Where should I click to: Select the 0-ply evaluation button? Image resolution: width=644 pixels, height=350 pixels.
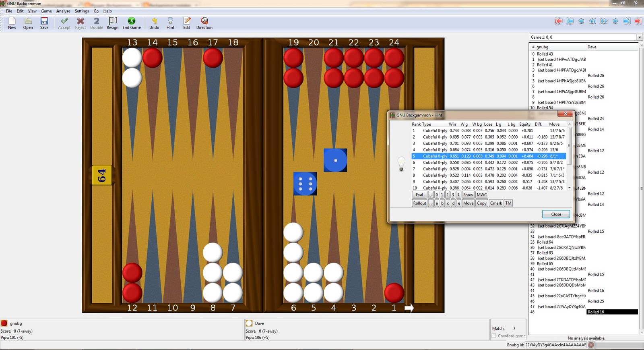pos(436,195)
